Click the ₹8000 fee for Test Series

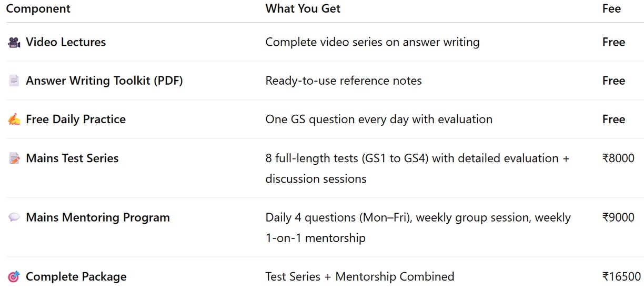coord(618,158)
